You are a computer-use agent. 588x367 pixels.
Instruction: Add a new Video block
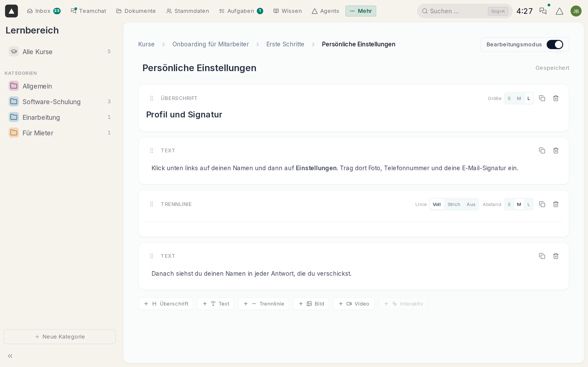tap(354, 304)
